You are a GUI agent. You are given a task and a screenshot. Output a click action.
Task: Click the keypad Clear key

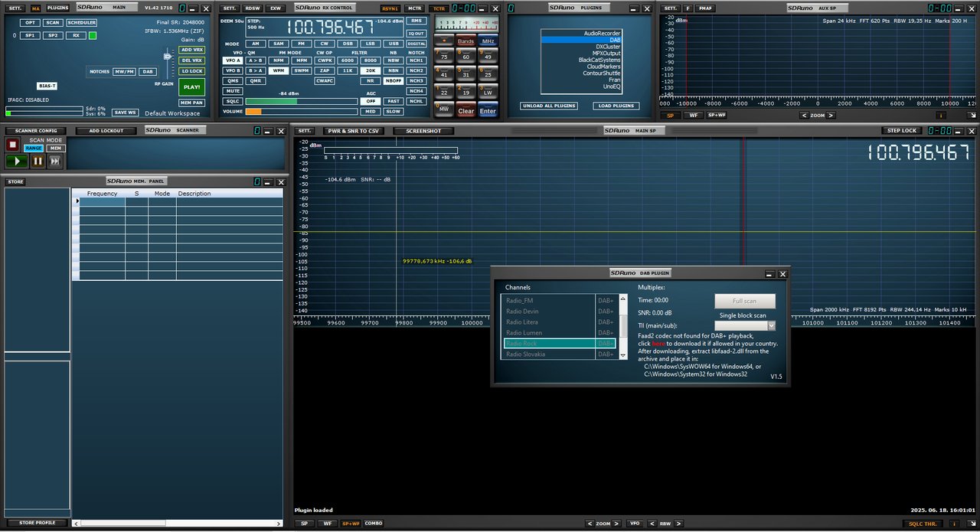pyautogui.click(x=465, y=109)
